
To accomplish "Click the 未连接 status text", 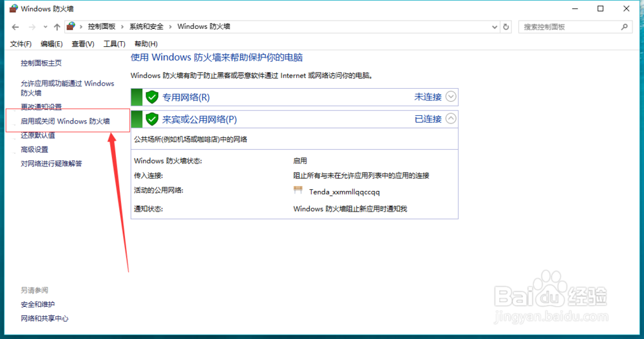I will point(428,97).
